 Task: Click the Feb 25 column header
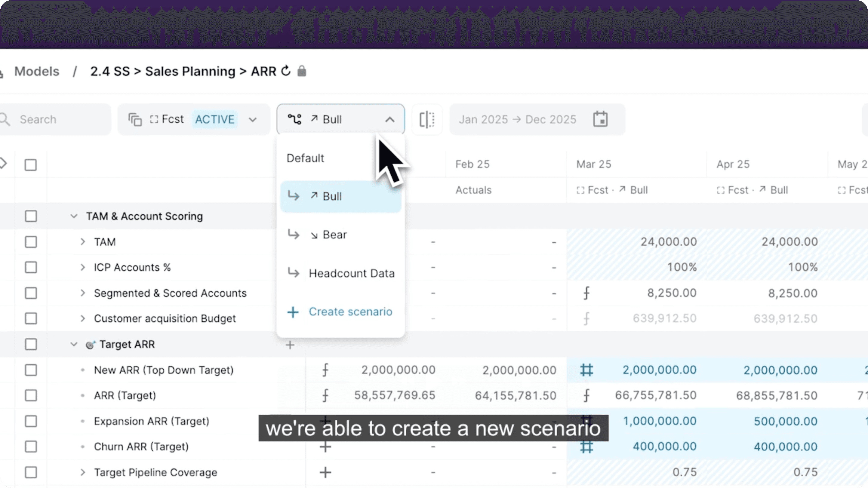pos(472,164)
